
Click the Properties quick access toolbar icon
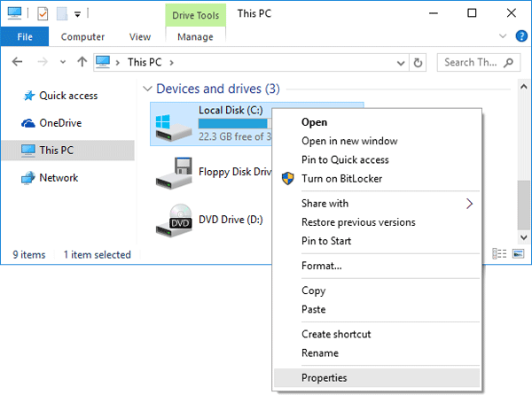coord(43,14)
